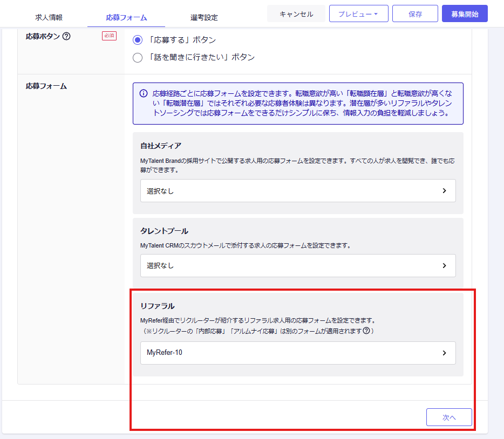Select the 「応募する」ボタン radio option
The image size is (504, 439).
click(138, 40)
